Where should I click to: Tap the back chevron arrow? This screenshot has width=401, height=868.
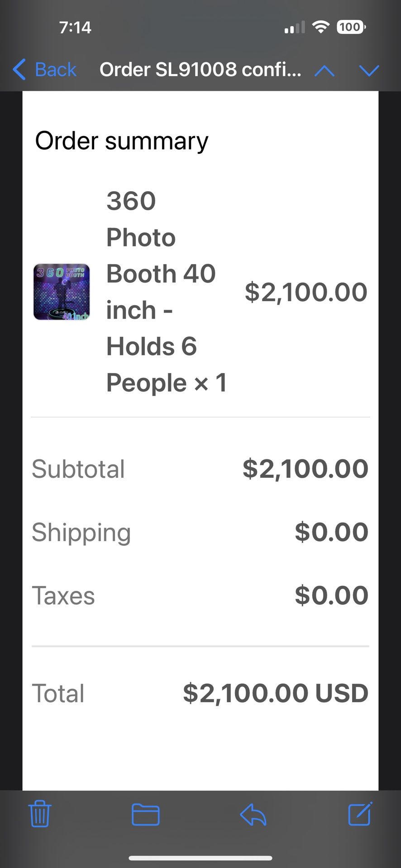pos(19,70)
